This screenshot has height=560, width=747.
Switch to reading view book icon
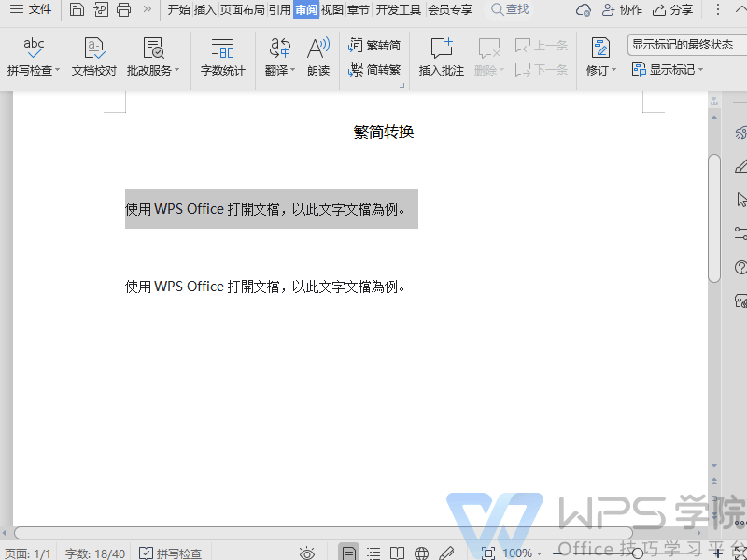pyautogui.click(x=398, y=553)
